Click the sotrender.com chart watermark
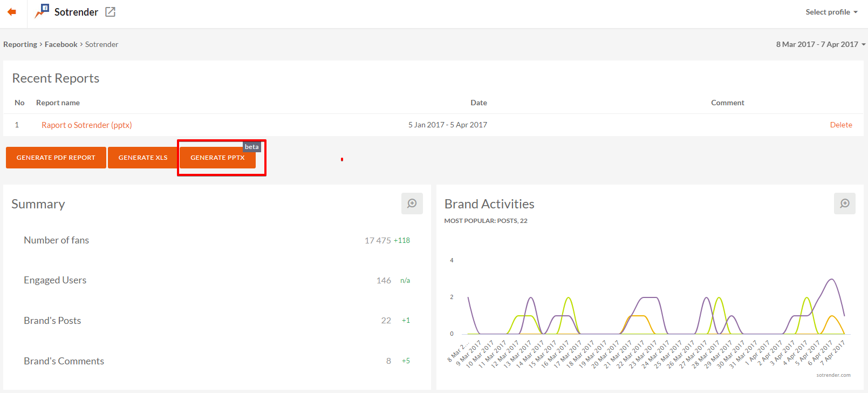The width and height of the screenshot is (868, 393). [x=833, y=375]
